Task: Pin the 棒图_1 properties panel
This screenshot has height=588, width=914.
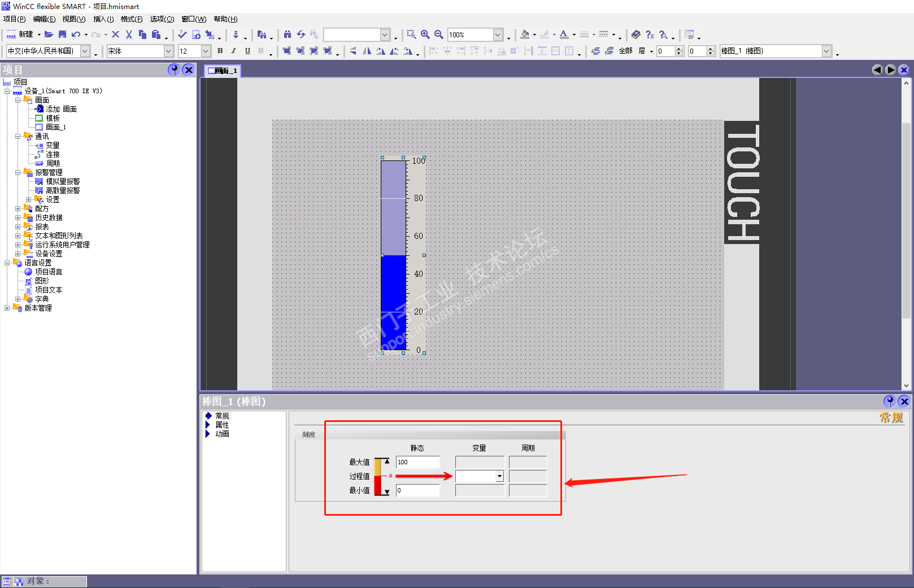Action: (x=890, y=401)
